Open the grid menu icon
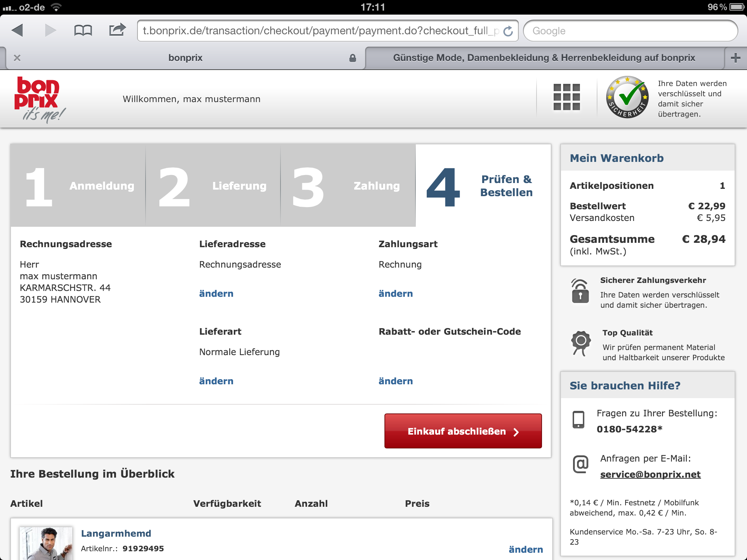The width and height of the screenshot is (747, 560). click(566, 97)
